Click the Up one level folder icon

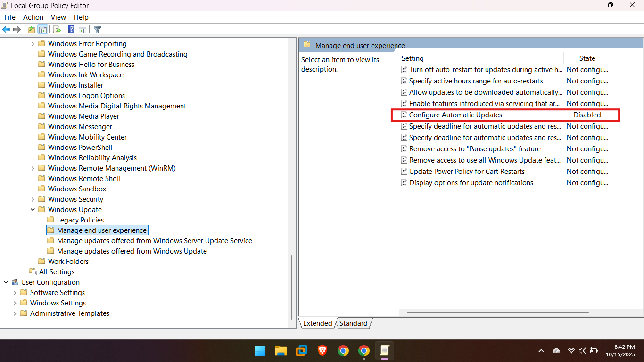(31, 30)
